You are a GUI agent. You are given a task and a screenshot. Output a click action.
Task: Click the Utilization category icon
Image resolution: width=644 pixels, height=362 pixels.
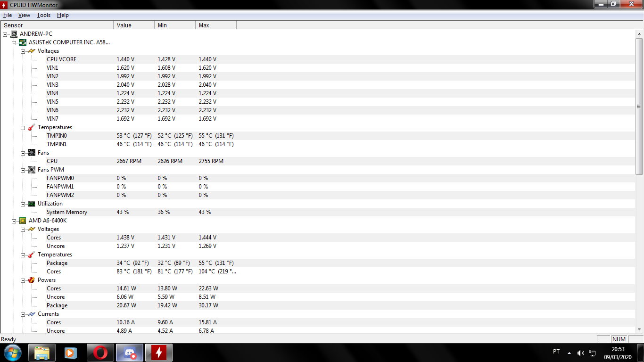click(x=32, y=204)
